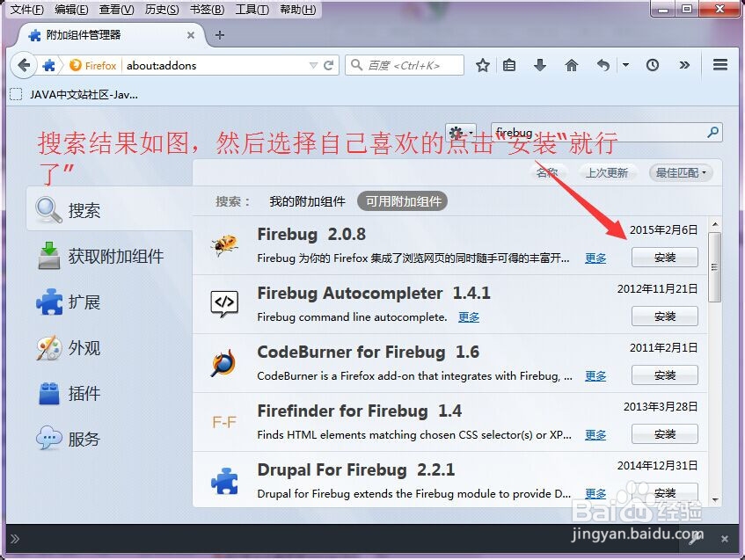This screenshot has width=745, height=560.
Task: Open the 书签(B) menu
Action: click(x=207, y=10)
